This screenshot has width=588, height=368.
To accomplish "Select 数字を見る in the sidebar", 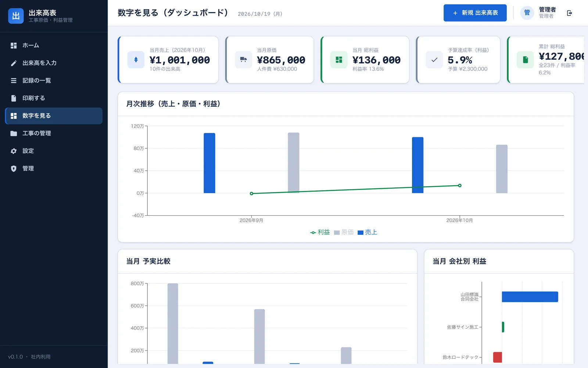I will (54, 116).
